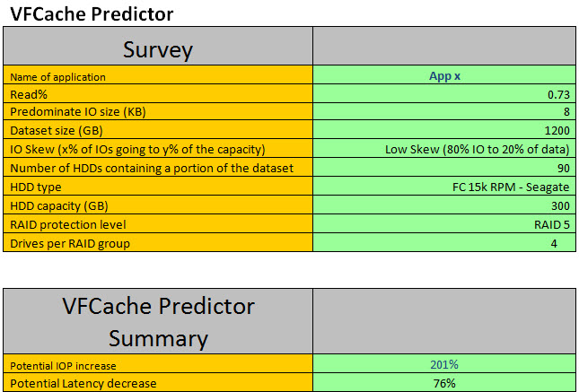Select the RAID protection level label cell

coord(157,224)
